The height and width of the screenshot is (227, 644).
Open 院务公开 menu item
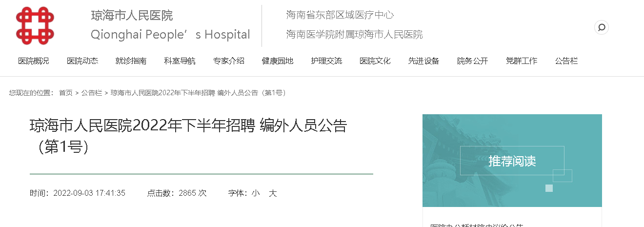[x=473, y=61]
